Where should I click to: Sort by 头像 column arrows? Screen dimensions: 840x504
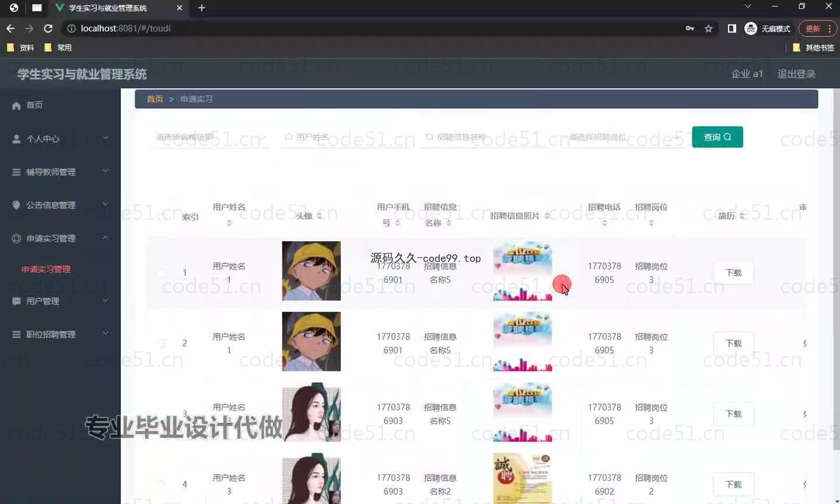[319, 216]
